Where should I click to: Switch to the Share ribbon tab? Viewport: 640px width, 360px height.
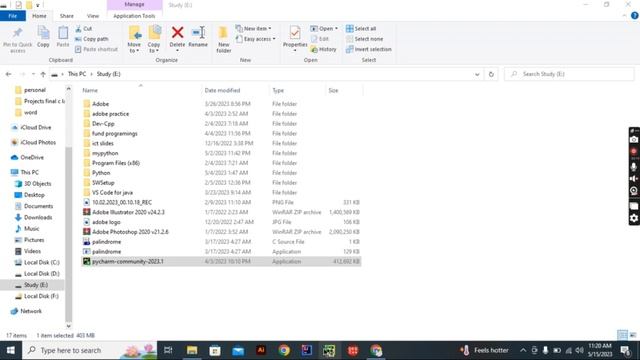67,16
